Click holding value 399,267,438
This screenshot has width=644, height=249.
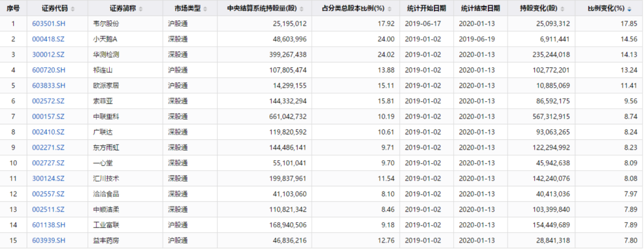tap(288, 55)
